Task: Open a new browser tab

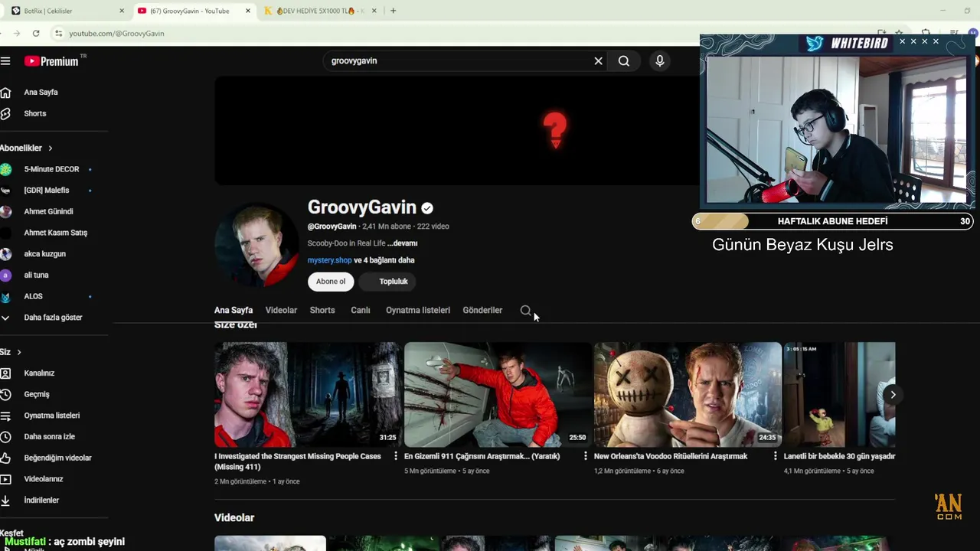Action: [394, 11]
